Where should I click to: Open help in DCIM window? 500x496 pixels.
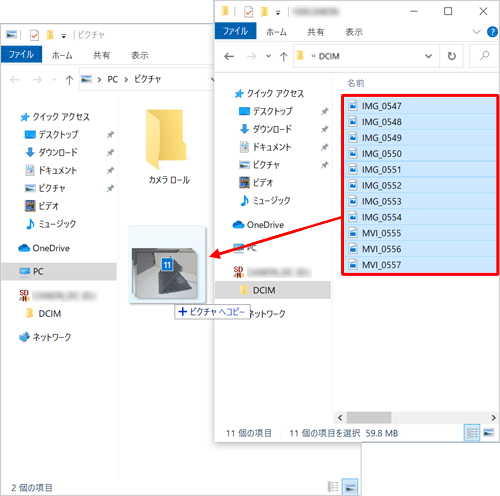coord(492,32)
